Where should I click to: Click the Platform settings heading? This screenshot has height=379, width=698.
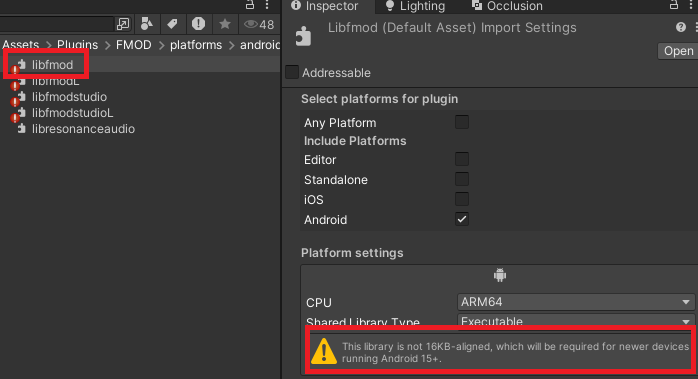tap(352, 253)
